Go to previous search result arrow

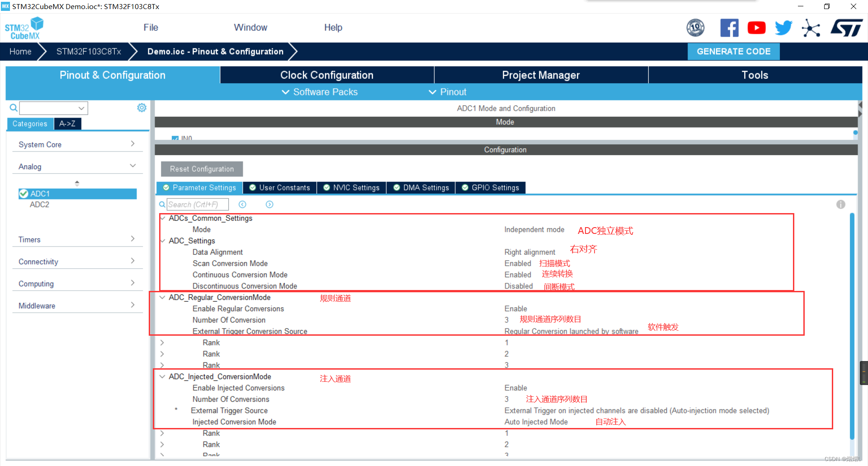click(242, 204)
